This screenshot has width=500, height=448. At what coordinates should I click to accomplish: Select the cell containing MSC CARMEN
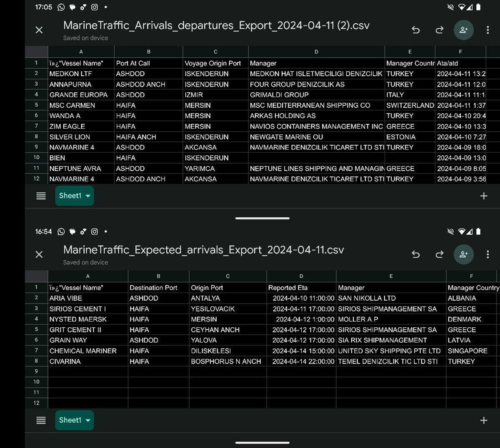[x=81, y=105]
